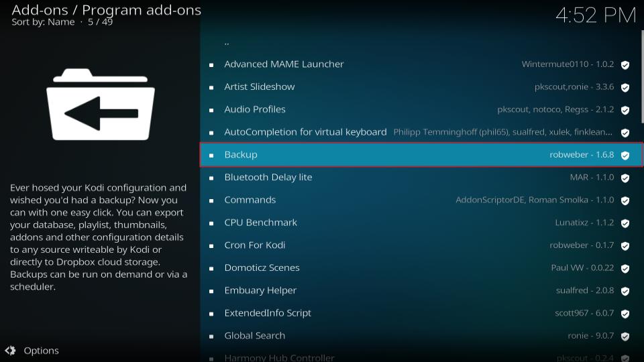Click verified shield icon for CPU Benchmark
This screenshot has height=362, width=644.
click(625, 223)
